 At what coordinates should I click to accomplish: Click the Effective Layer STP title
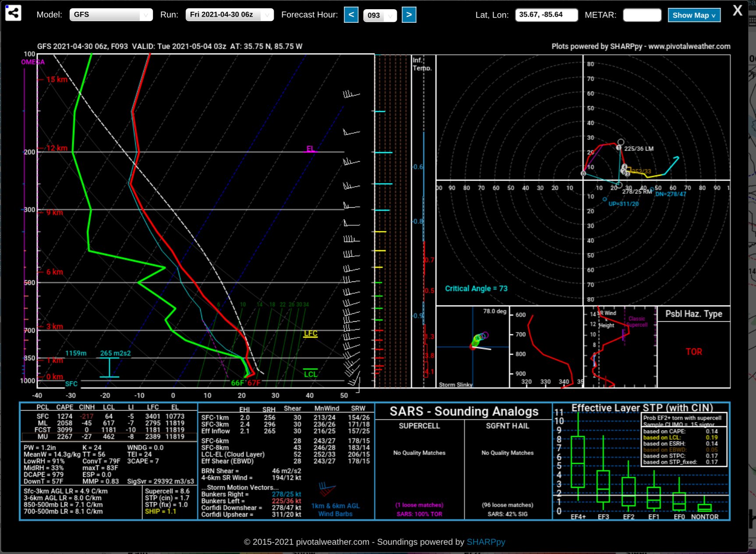(642, 408)
